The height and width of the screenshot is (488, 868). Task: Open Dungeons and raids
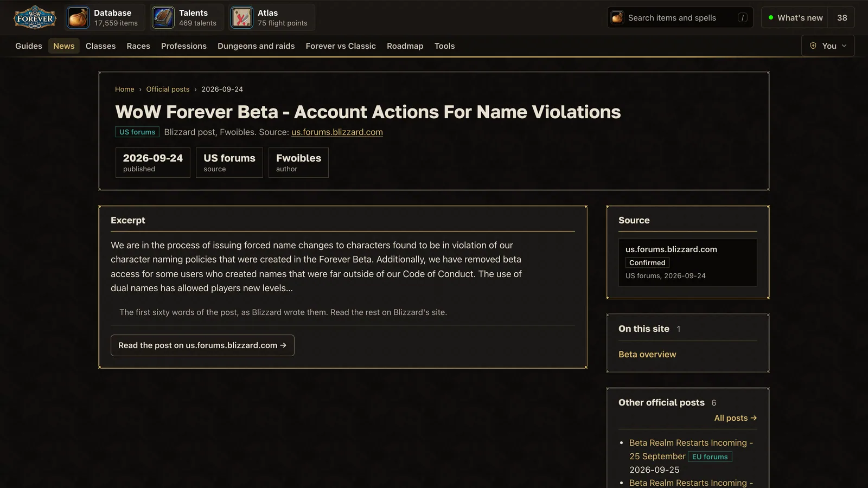[256, 46]
